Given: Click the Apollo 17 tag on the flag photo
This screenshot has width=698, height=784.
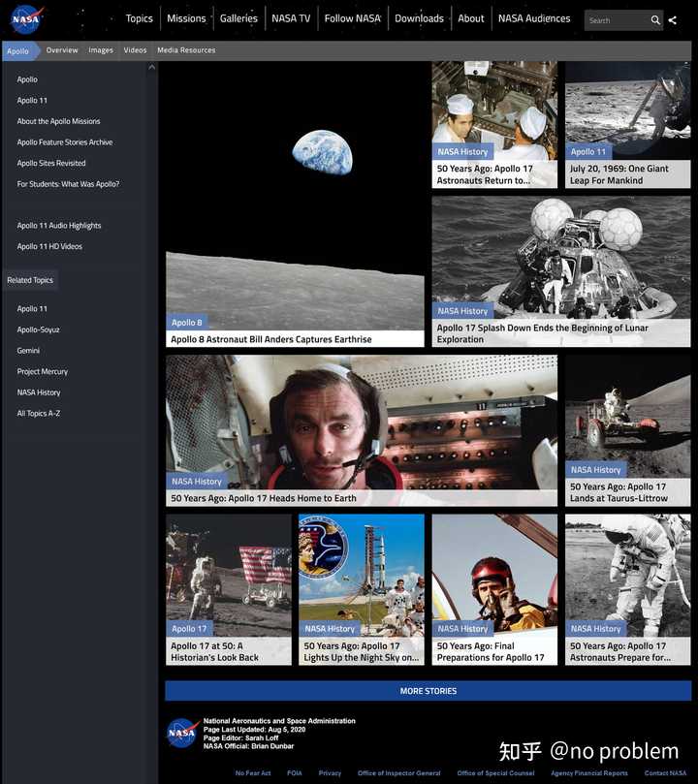Looking at the screenshot, I should [189, 629].
